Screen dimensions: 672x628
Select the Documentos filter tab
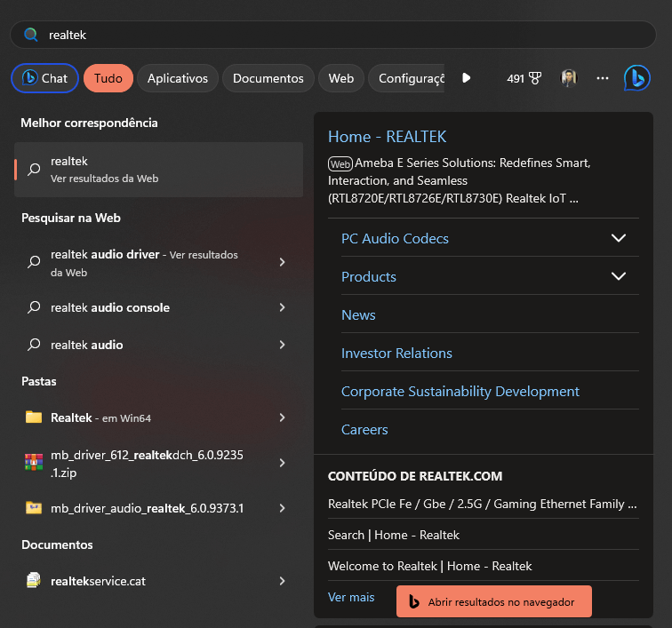click(268, 78)
